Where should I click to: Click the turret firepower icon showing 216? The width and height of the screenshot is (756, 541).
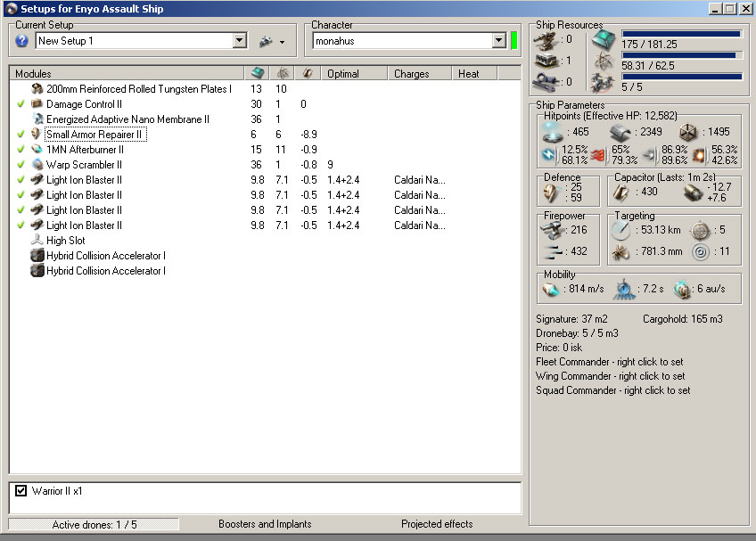coord(552,231)
